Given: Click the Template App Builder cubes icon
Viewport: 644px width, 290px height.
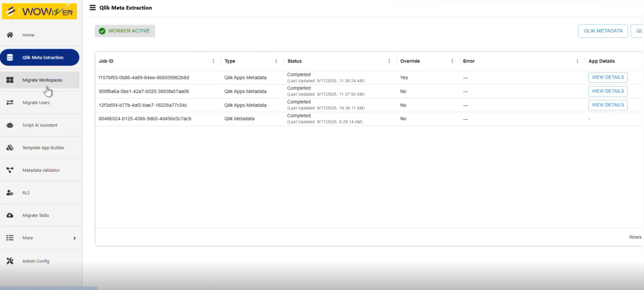Looking at the screenshot, I should point(10,148).
